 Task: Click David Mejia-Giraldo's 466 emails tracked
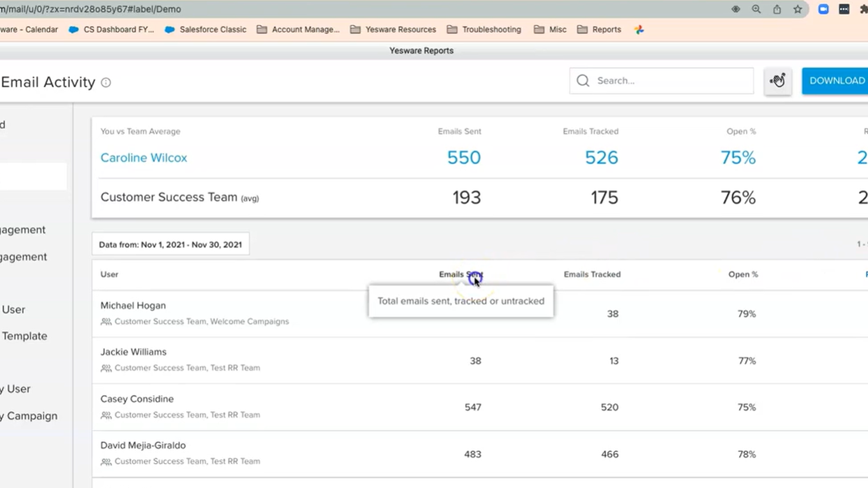pos(609,454)
